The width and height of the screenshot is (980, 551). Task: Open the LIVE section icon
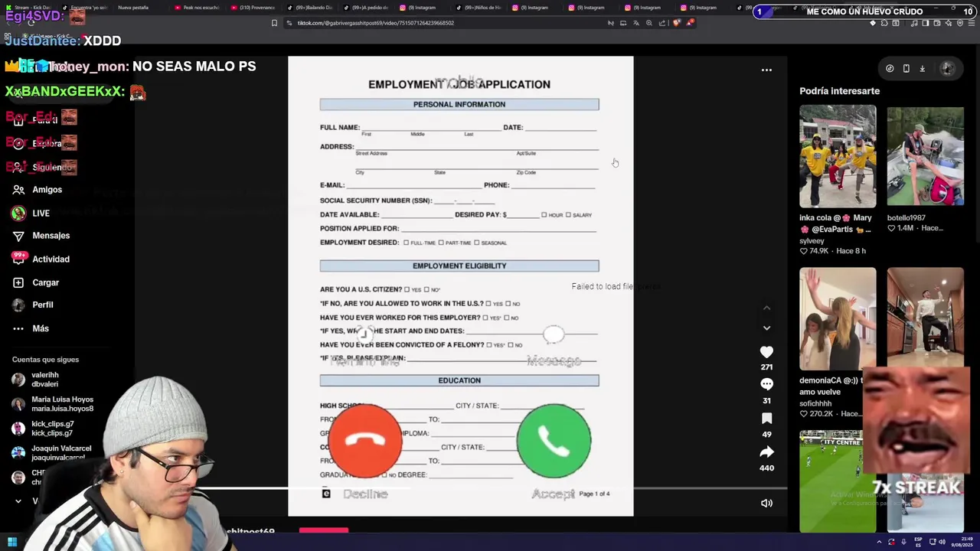point(18,214)
